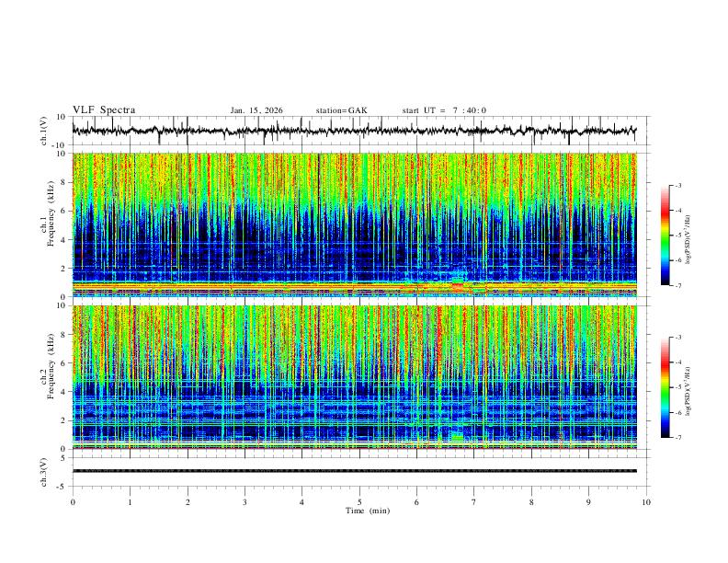Screen dimensions: 728x563
Task: Click the time axis tick label '10'
Action: click(646, 502)
